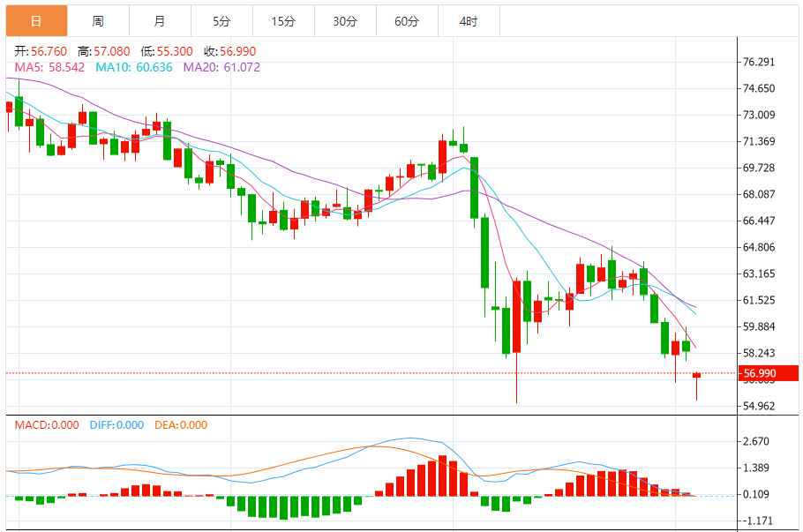This screenshot has height=532, width=803.
Task: Click the 58.243 price axis label
Action: point(759,353)
